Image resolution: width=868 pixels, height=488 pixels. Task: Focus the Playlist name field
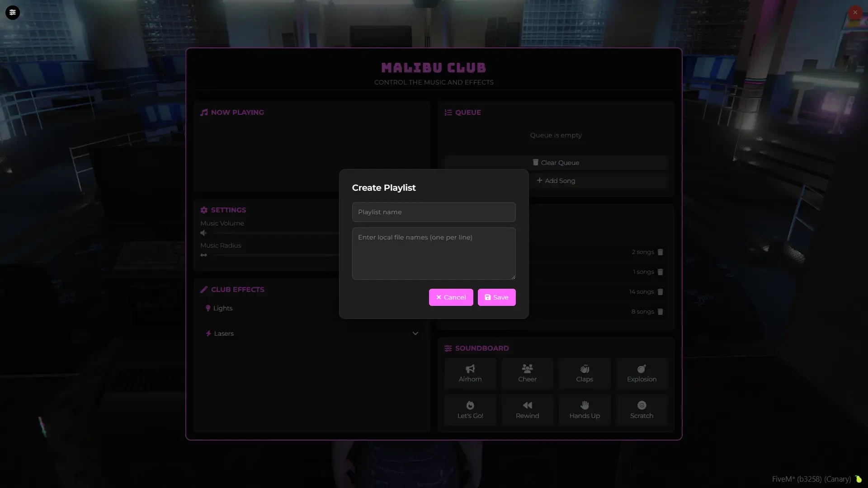point(434,212)
